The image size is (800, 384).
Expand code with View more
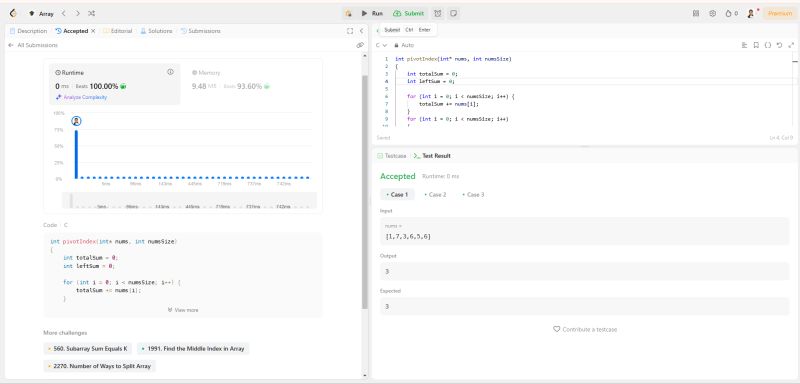pos(183,310)
